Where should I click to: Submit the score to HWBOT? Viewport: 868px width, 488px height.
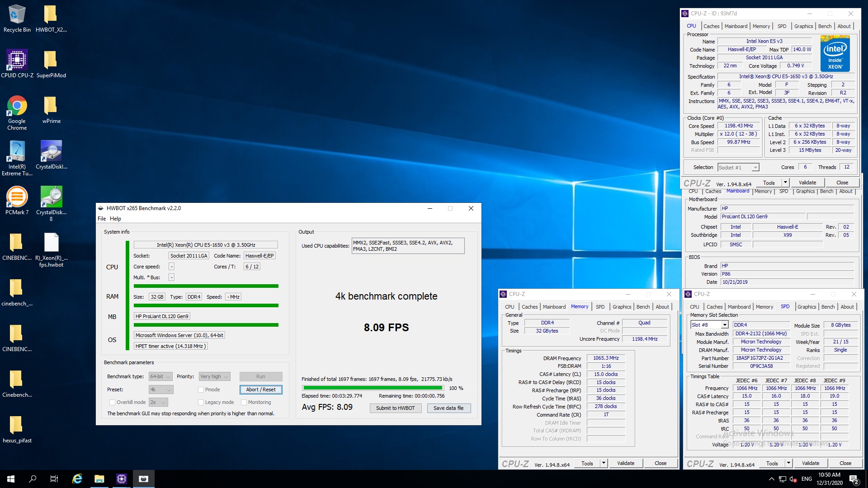(x=396, y=408)
